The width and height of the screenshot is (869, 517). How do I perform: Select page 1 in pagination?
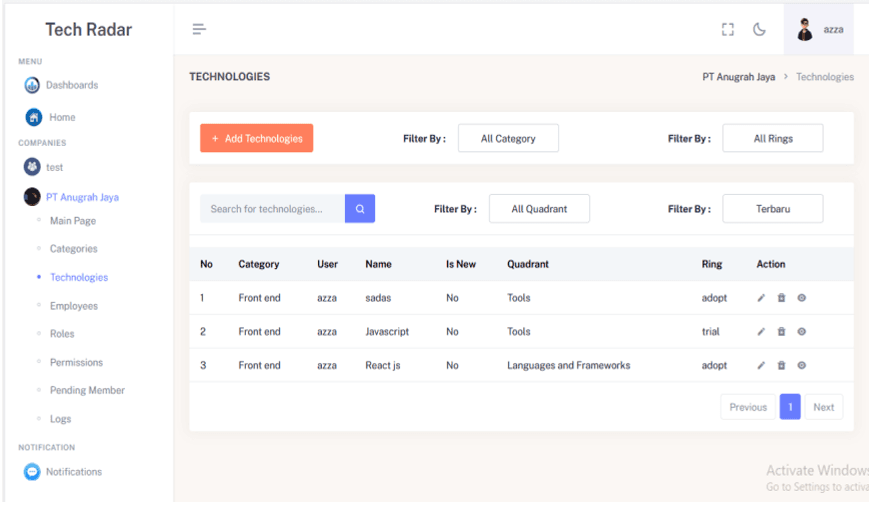[x=790, y=407]
